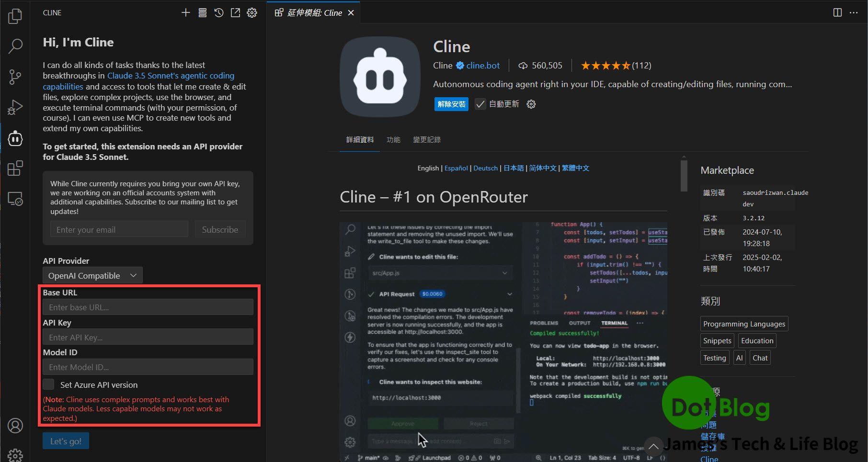Focus the Model ID input field

(148, 367)
